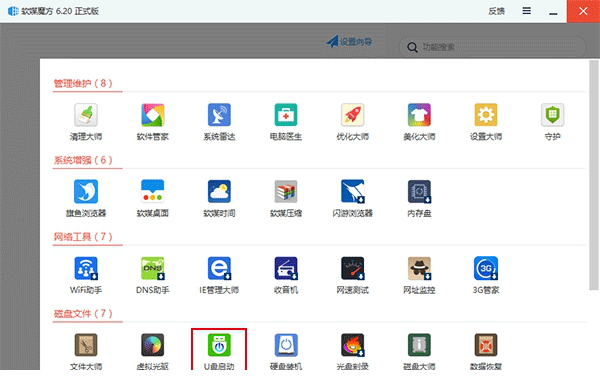Launch 3G管家 tool
The image size is (600, 384).
click(x=486, y=275)
